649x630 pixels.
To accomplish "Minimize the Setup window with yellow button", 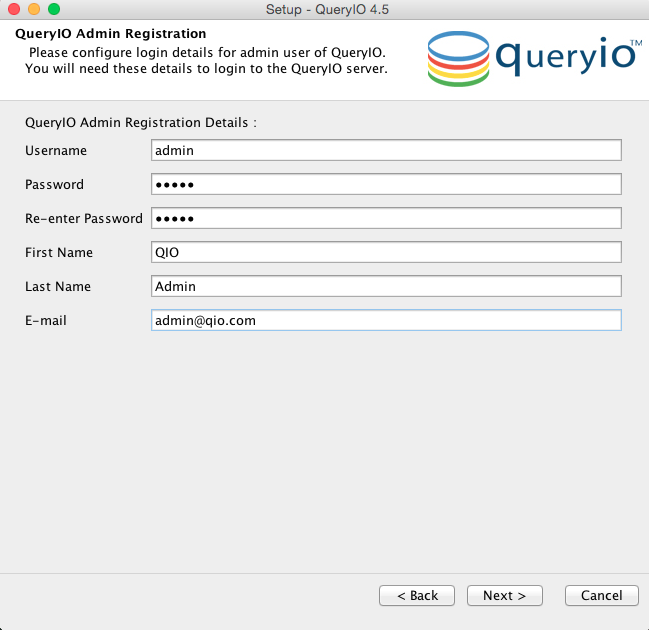I will tap(34, 9).
